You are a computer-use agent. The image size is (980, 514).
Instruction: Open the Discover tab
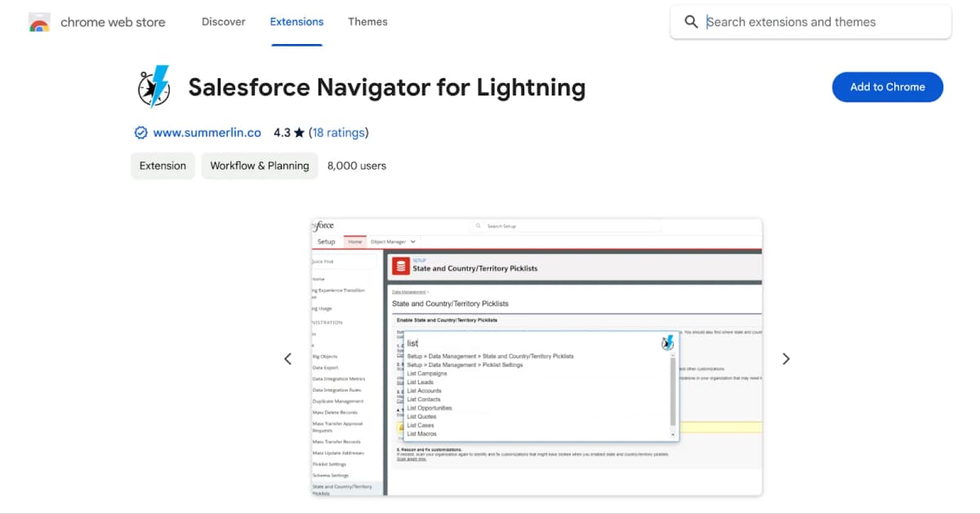point(224,22)
